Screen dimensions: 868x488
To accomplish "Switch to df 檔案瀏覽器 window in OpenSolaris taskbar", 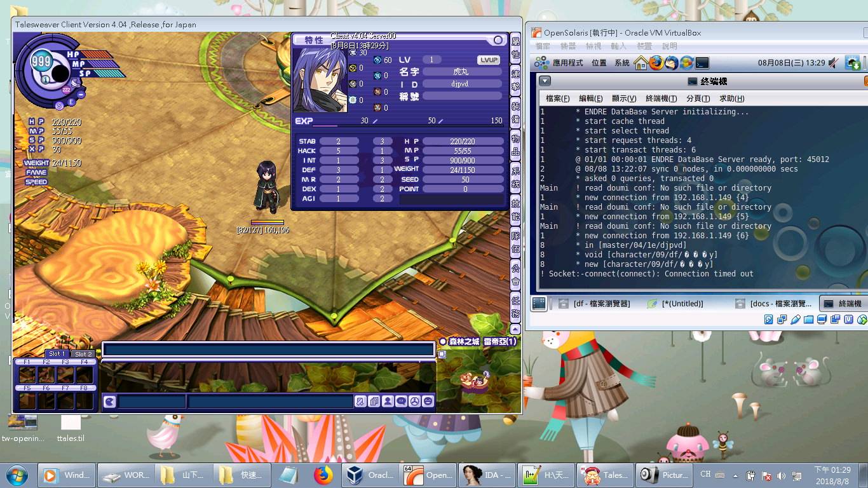I will pos(595,304).
